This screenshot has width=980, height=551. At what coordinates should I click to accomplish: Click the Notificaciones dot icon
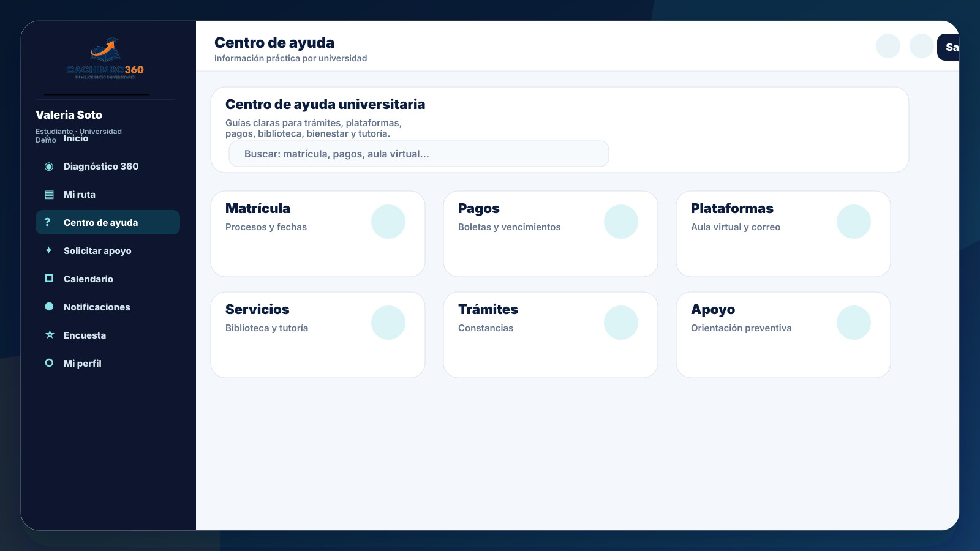pos(49,307)
